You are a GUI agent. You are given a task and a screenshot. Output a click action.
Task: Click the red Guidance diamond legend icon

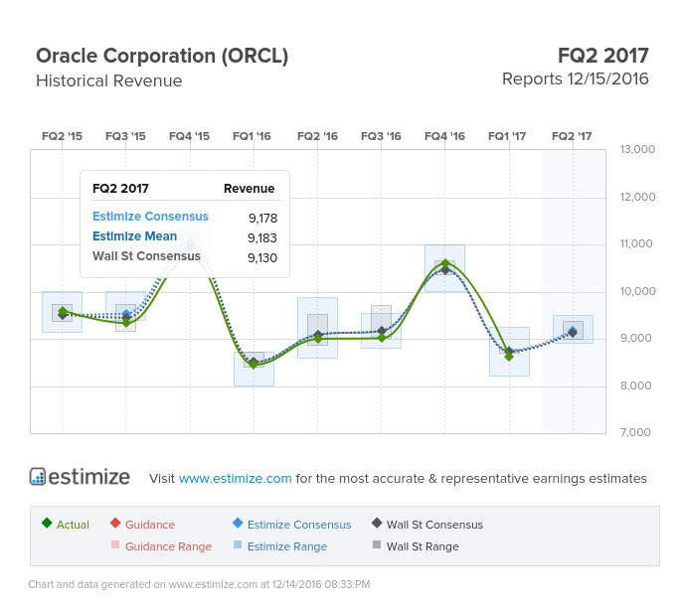[x=115, y=523]
